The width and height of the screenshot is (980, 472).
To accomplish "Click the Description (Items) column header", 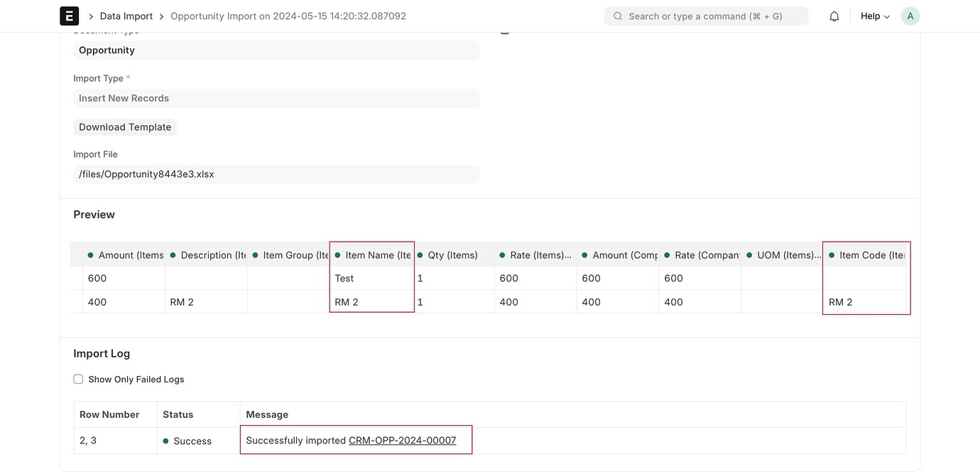I will pyautogui.click(x=206, y=254).
